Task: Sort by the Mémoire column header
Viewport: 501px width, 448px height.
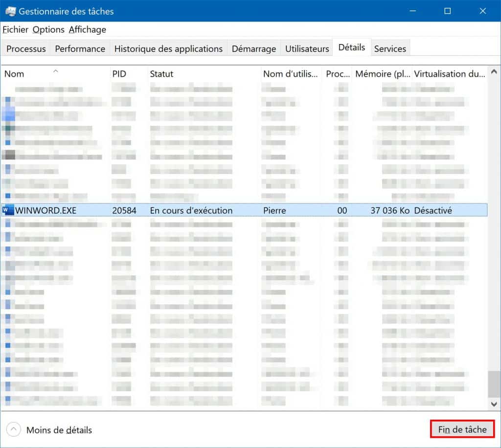Action: 383,74
